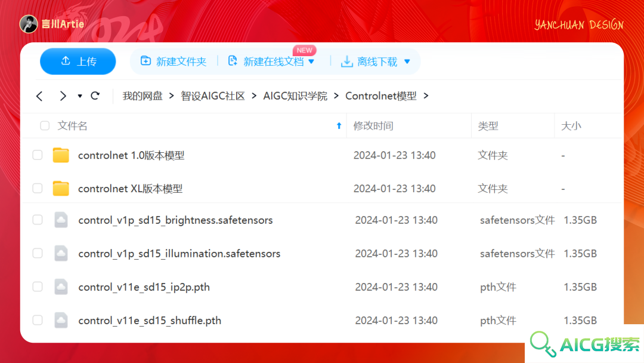Click the new folder plus icon
This screenshot has height=363, width=644.
coord(145,61)
